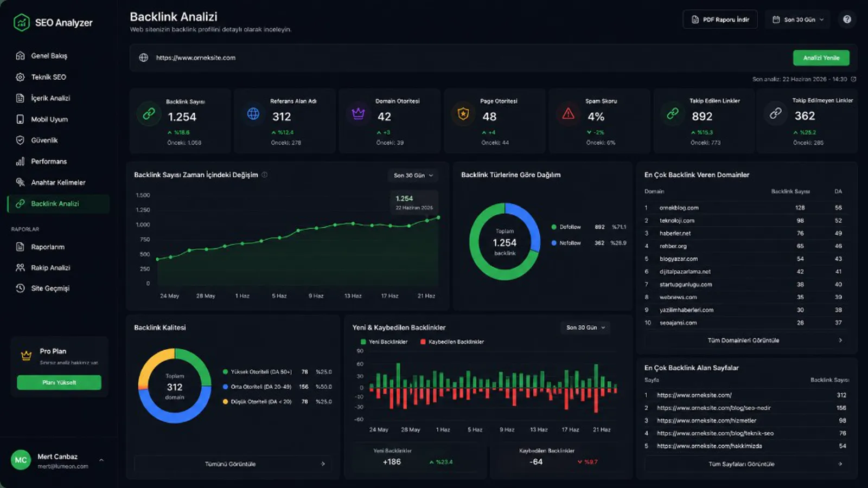Image resolution: width=868 pixels, height=488 pixels.
Task: Open Rakip Analizi under Raporlar
Action: (59, 267)
